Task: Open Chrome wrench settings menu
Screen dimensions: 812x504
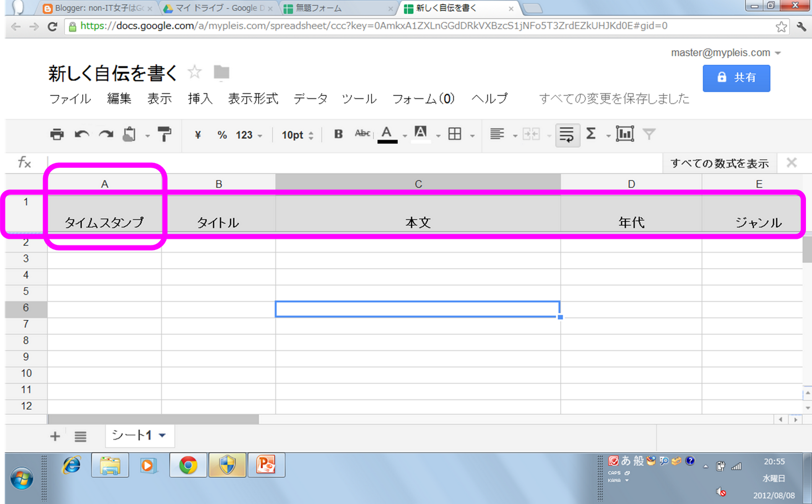Action: tap(801, 26)
